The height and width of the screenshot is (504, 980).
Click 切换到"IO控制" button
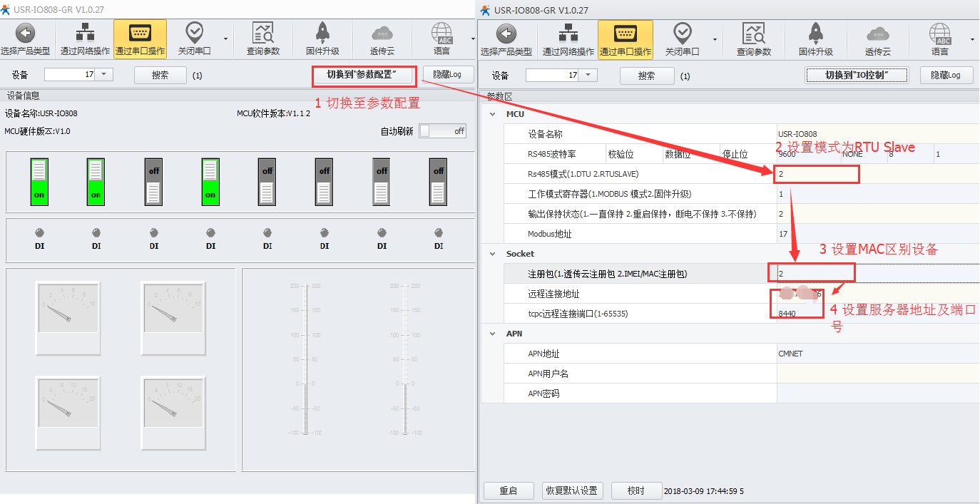[x=857, y=76]
